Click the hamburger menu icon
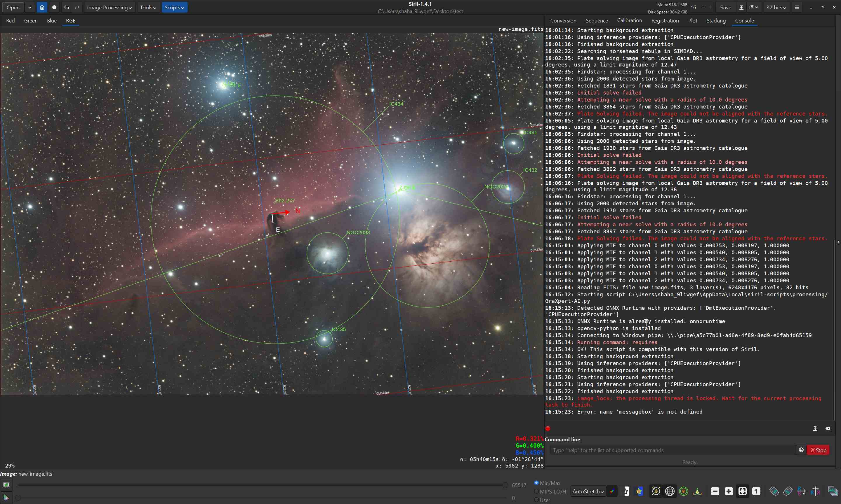The image size is (841, 504). (x=797, y=8)
